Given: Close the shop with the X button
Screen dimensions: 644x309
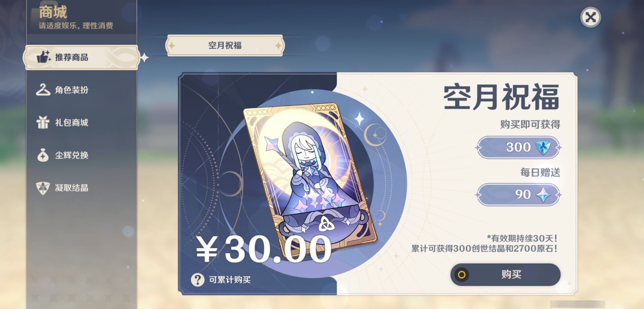Looking at the screenshot, I should coord(590,17).
